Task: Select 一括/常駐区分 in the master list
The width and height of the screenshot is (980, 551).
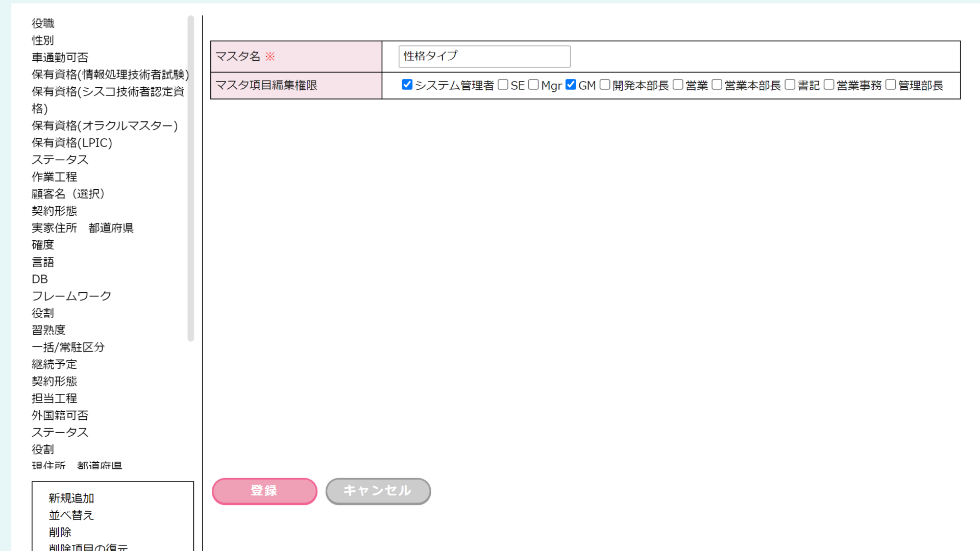Action: (x=68, y=347)
